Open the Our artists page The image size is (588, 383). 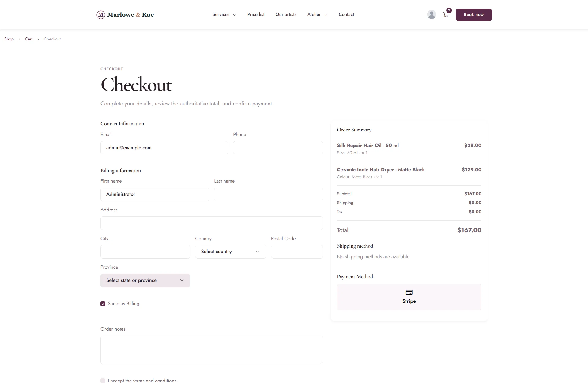tap(286, 14)
